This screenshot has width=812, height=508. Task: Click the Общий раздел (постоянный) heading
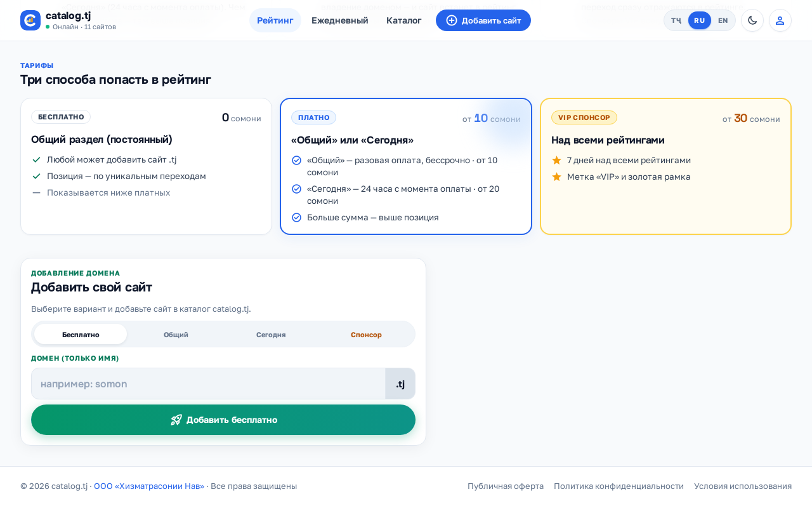tap(101, 139)
